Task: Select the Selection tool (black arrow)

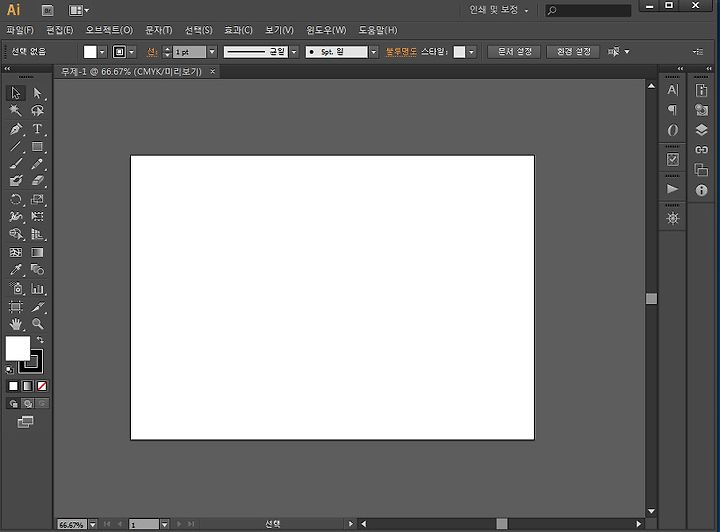Action: (16, 93)
